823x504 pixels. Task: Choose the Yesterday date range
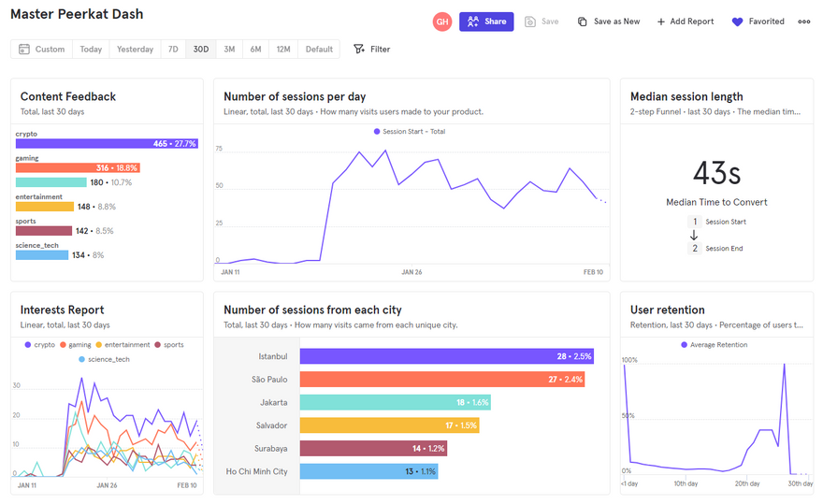[135, 50]
